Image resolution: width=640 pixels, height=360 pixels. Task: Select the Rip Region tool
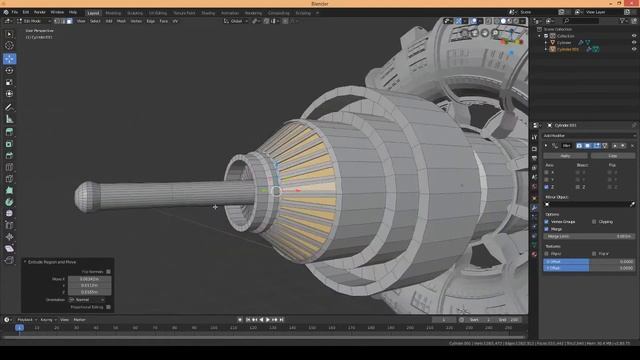pyautogui.click(x=9, y=260)
